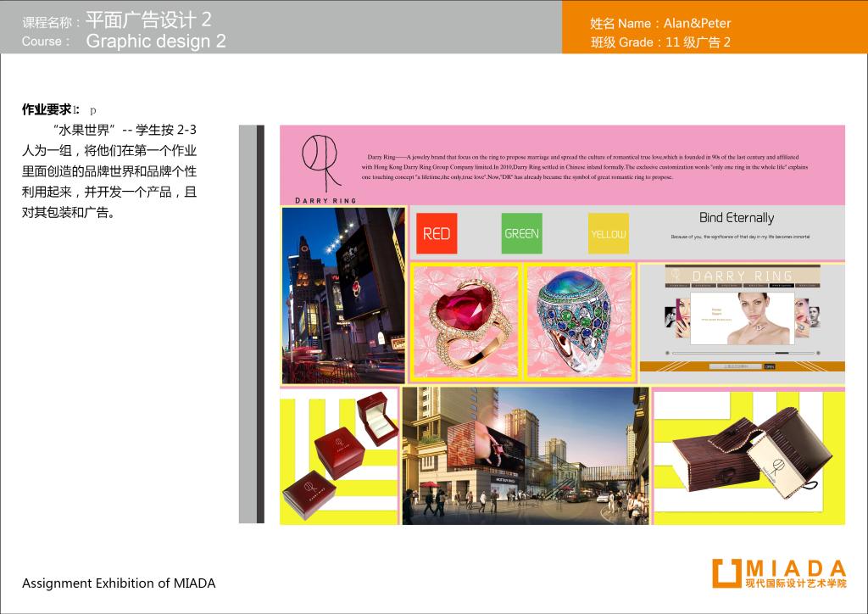Viewport: 868px width, 614px height.
Task: Click the '姓名 Name: Alan&Peter' line
Action: pyautogui.click(x=660, y=23)
